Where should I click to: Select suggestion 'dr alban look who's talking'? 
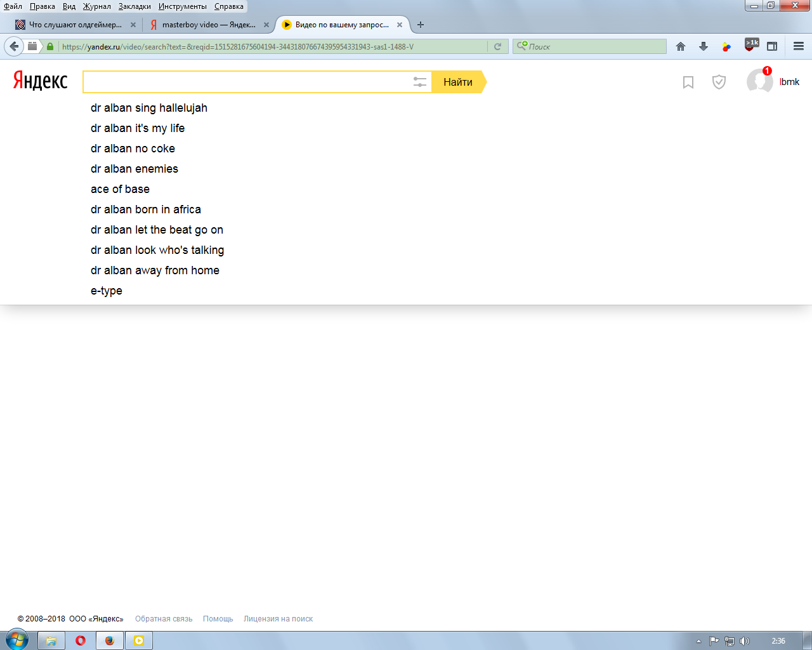coord(157,250)
